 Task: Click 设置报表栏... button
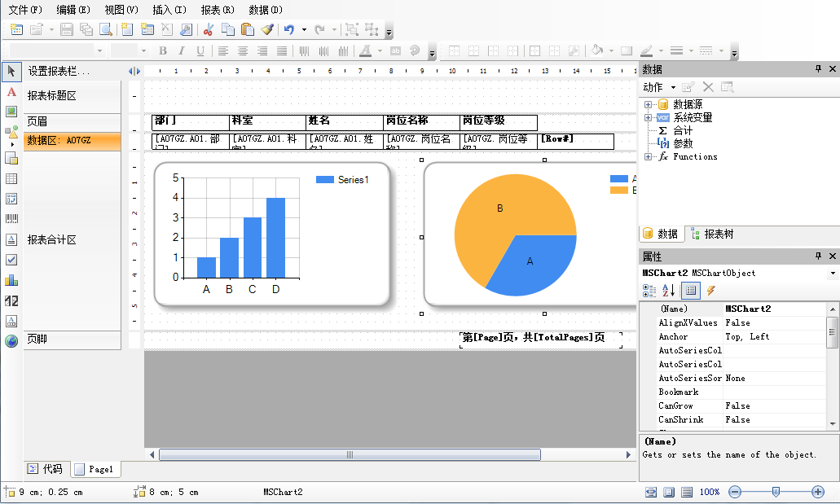pyautogui.click(x=59, y=71)
